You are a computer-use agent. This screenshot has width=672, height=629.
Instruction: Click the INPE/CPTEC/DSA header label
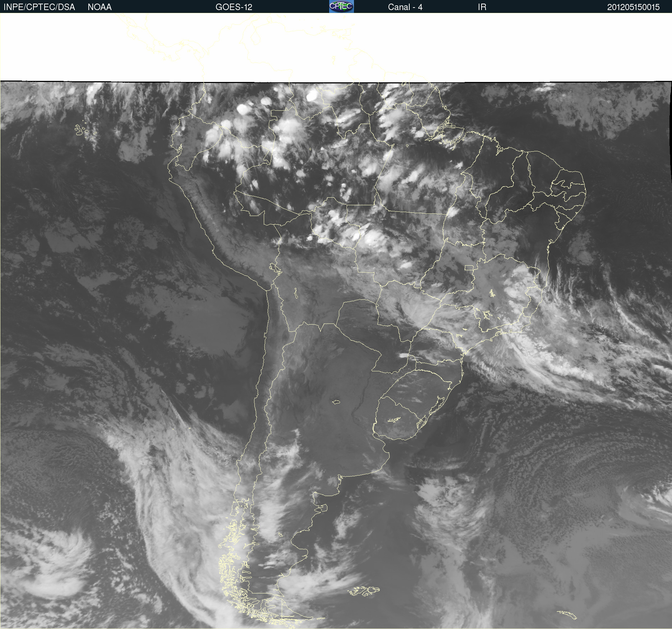pos(39,7)
